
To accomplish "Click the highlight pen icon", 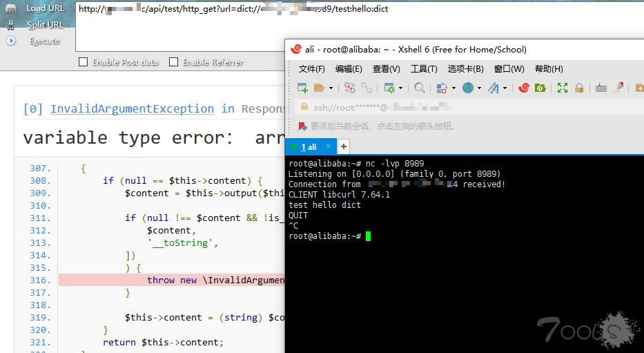I will (618, 87).
